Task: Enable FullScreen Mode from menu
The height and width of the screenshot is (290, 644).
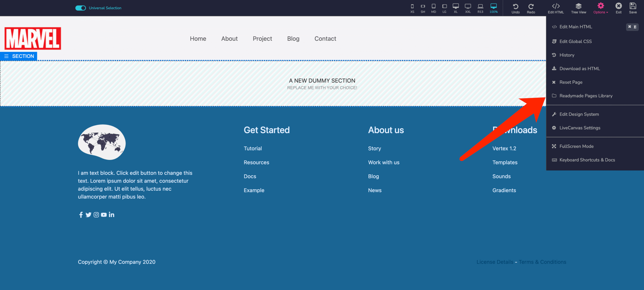Action: 576,147
